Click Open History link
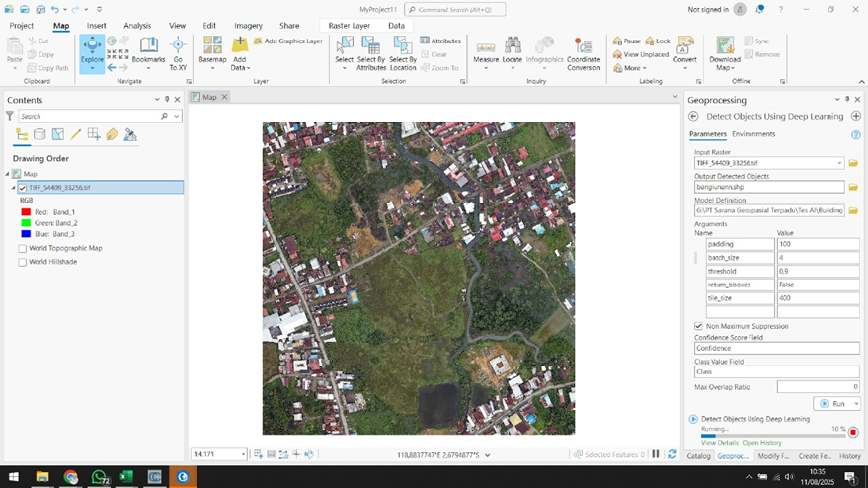Viewport: 868px width, 488px height. (761, 442)
